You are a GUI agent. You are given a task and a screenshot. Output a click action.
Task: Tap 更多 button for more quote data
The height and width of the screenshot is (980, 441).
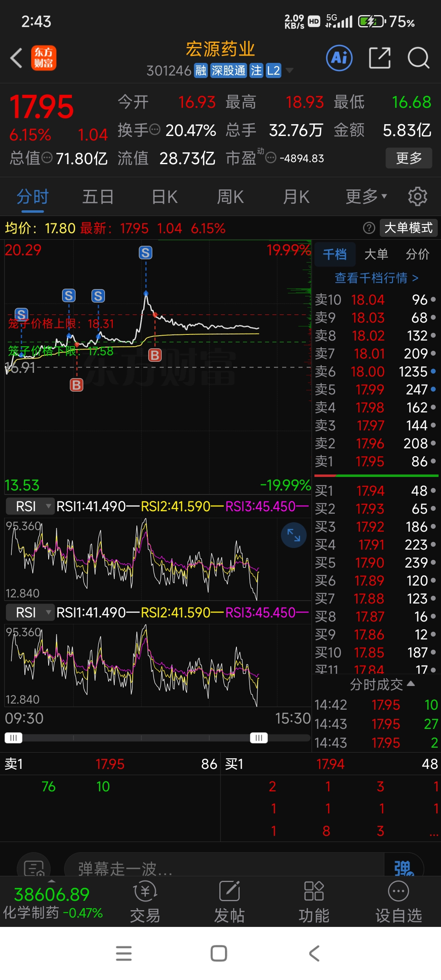(409, 158)
